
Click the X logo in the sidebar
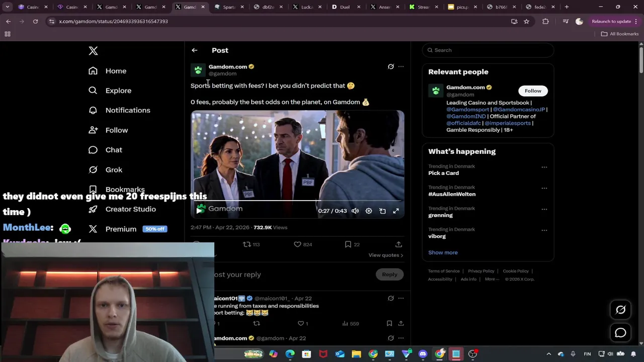[x=93, y=51]
